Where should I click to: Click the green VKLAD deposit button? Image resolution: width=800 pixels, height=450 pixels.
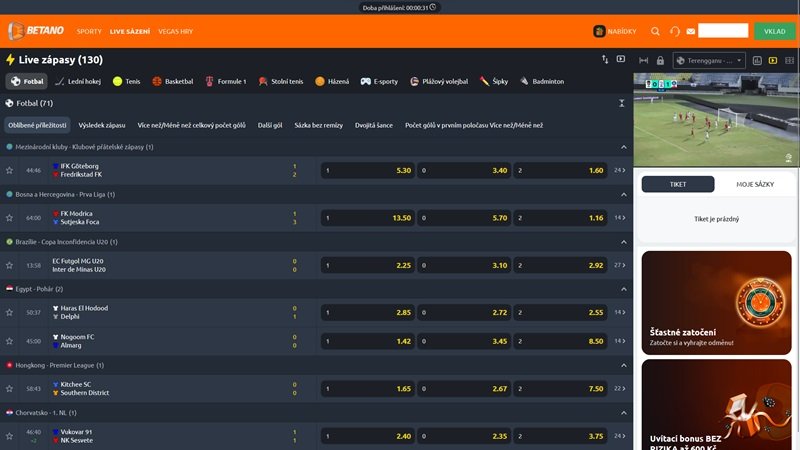774,31
